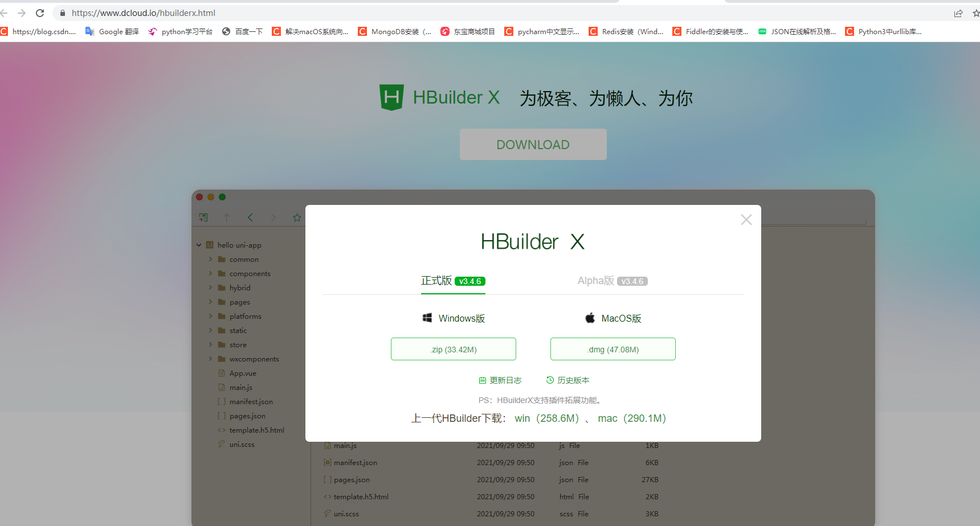Click the clock icon beside 历史版本

[549, 380]
